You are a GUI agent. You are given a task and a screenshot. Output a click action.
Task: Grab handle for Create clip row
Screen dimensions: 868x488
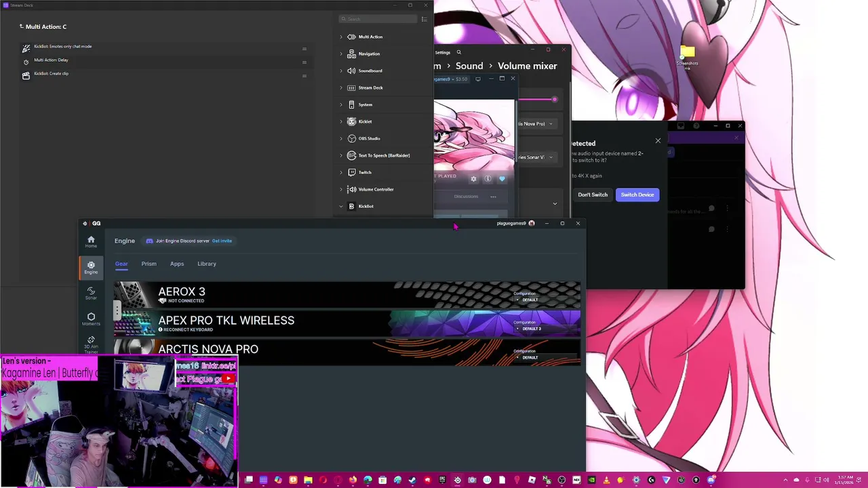(x=304, y=76)
